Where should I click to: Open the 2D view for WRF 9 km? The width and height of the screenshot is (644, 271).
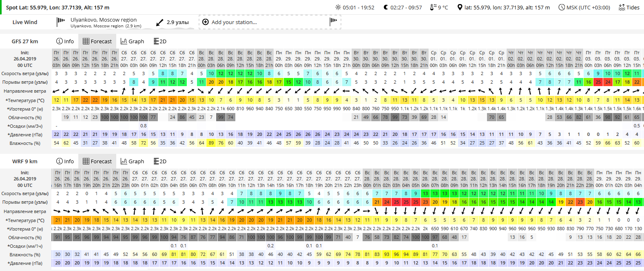click(160, 161)
